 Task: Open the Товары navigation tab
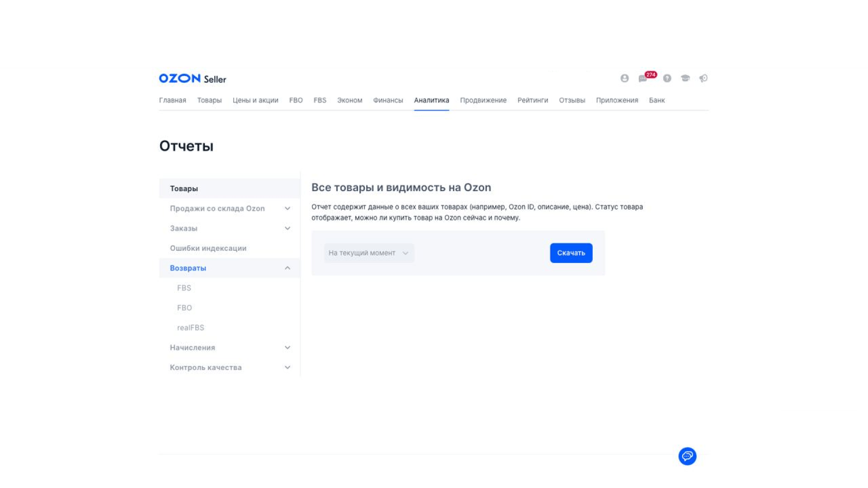point(209,100)
